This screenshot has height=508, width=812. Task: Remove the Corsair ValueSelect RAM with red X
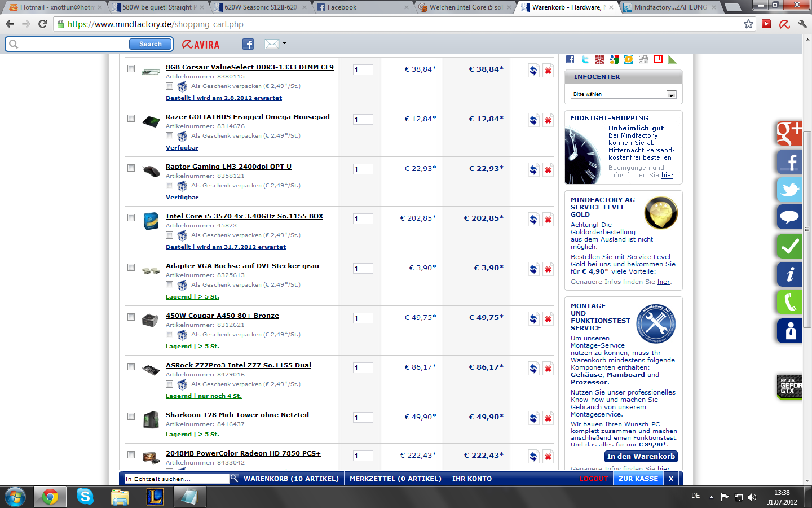pos(548,71)
